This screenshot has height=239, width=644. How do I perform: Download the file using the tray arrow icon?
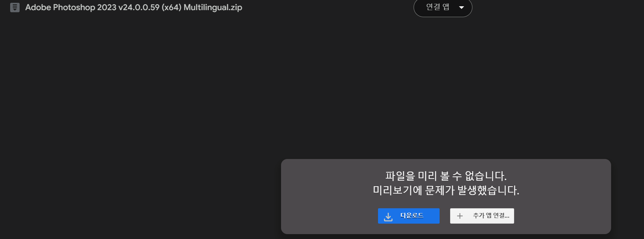pos(388,217)
